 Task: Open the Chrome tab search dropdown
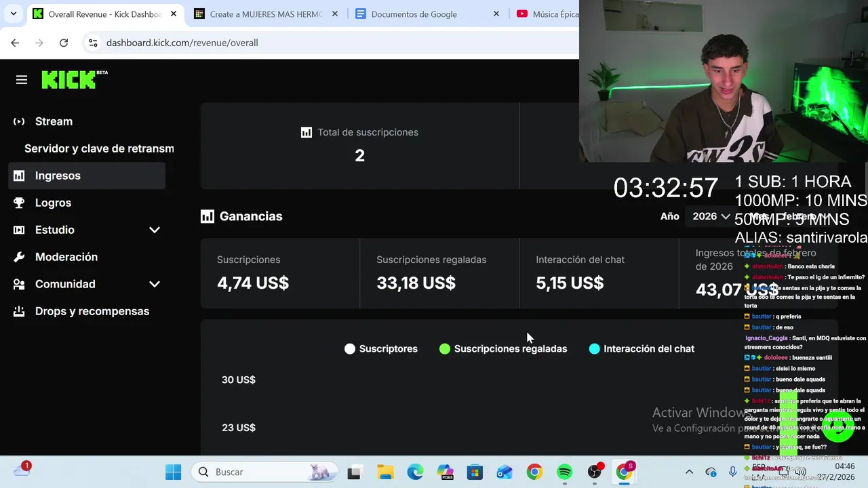pyautogui.click(x=14, y=14)
